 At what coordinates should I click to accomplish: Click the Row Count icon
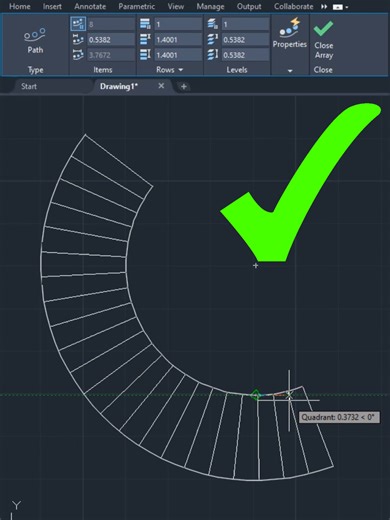pos(145,24)
